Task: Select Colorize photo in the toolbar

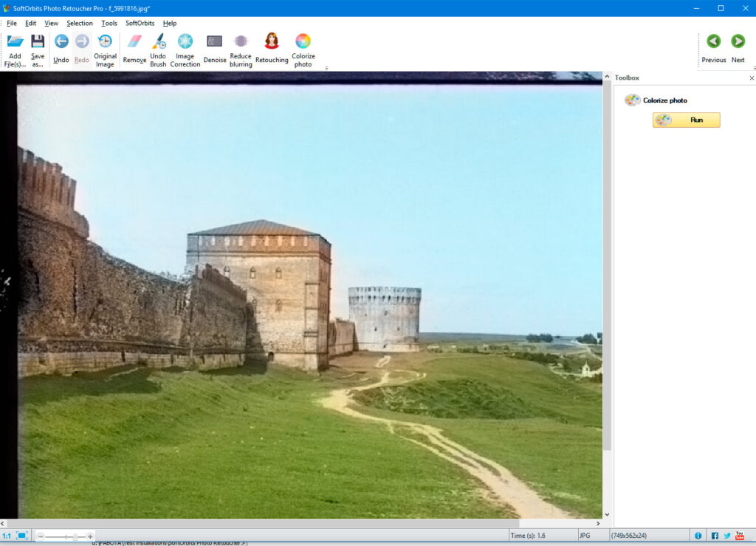Action: click(x=303, y=47)
